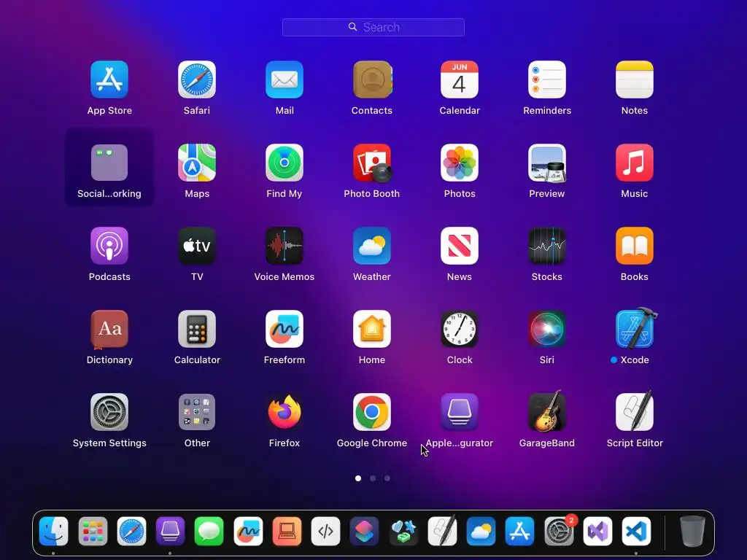Open Shortcuts from the Dock

point(365,531)
